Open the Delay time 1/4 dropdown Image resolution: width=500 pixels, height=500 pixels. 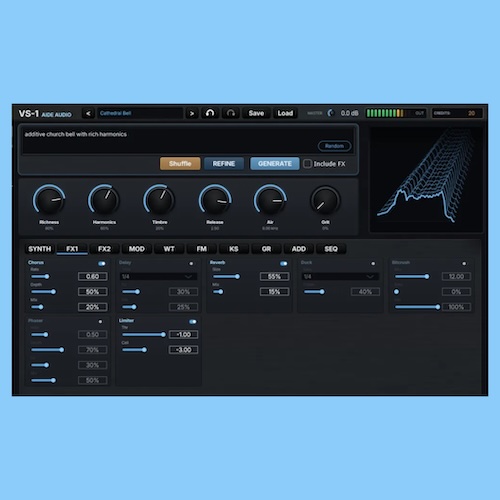point(158,276)
